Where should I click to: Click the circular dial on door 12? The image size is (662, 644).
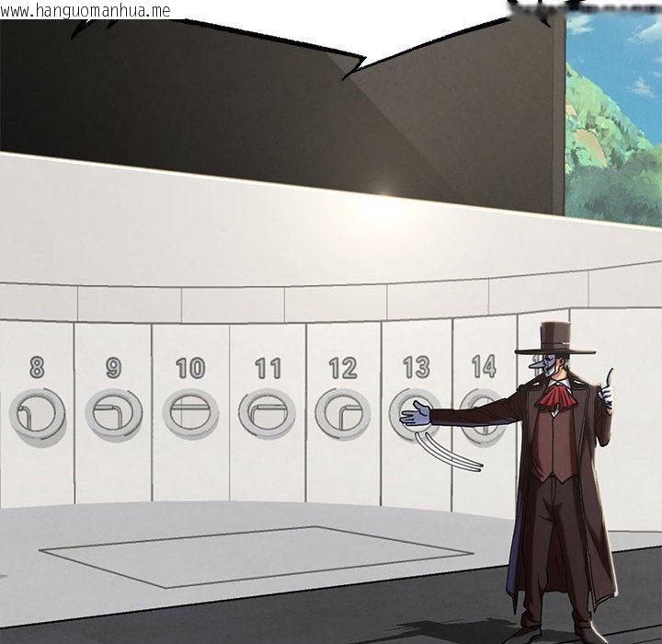click(x=343, y=413)
